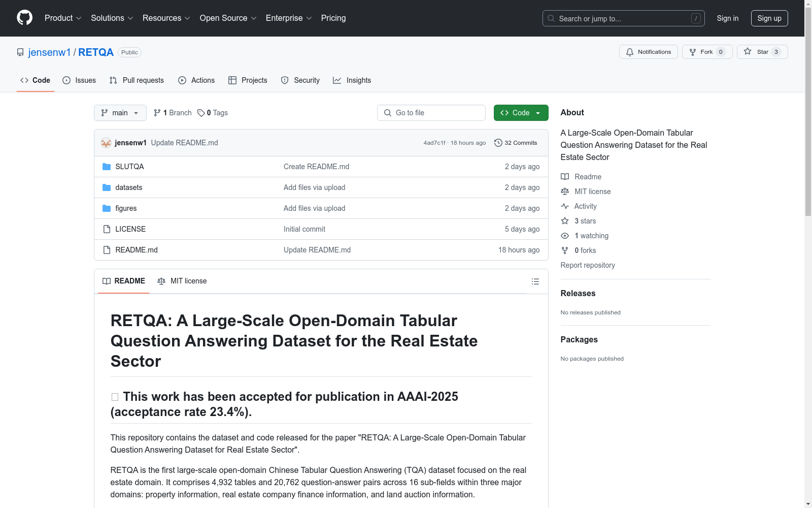The width and height of the screenshot is (812, 508).
Task: Click the Public visibility badge
Action: [x=129, y=52]
